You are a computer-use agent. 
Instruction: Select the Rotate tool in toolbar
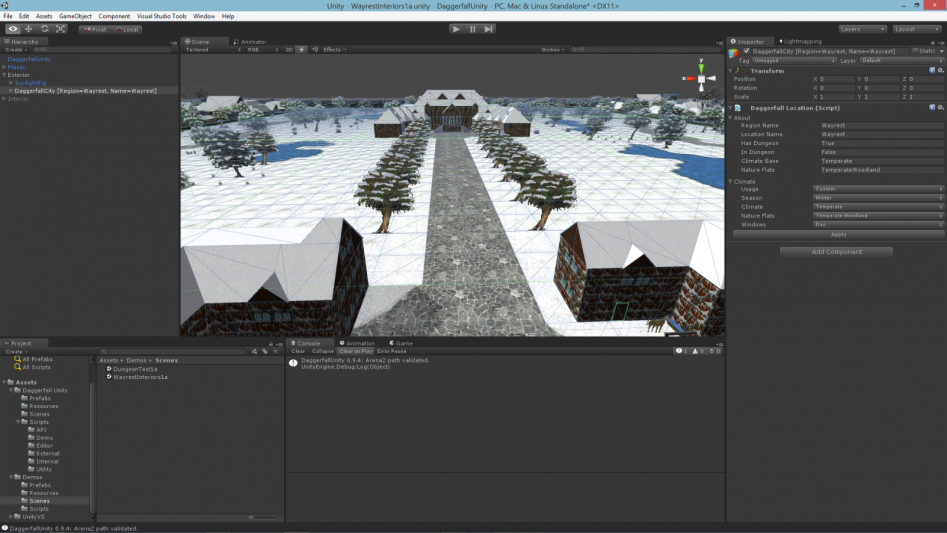click(45, 29)
